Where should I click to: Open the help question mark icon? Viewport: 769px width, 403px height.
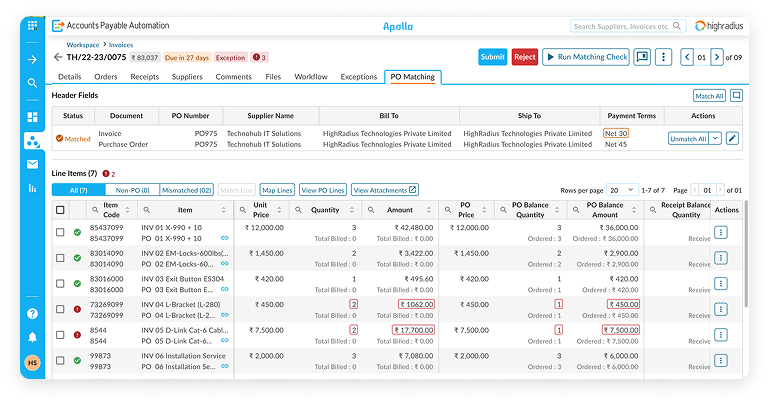(x=32, y=314)
